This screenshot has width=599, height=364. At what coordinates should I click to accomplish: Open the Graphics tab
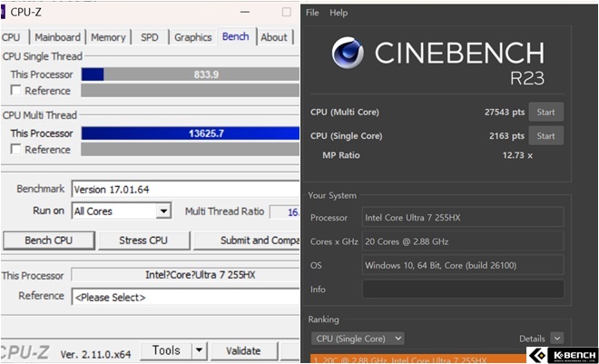click(192, 37)
